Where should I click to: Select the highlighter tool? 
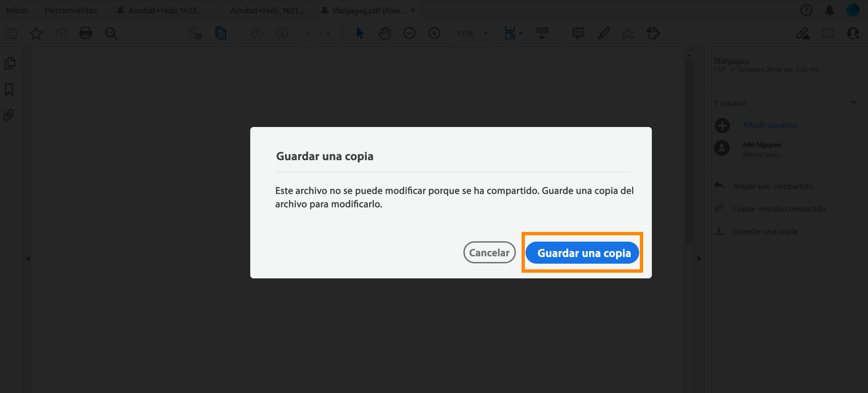(x=603, y=33)
